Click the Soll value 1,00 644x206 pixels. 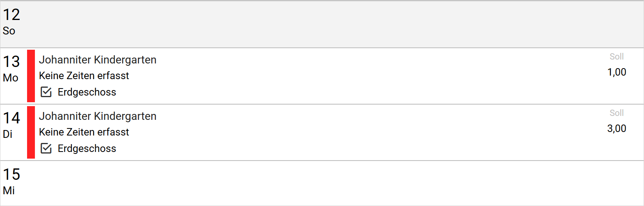click(617, 72)
